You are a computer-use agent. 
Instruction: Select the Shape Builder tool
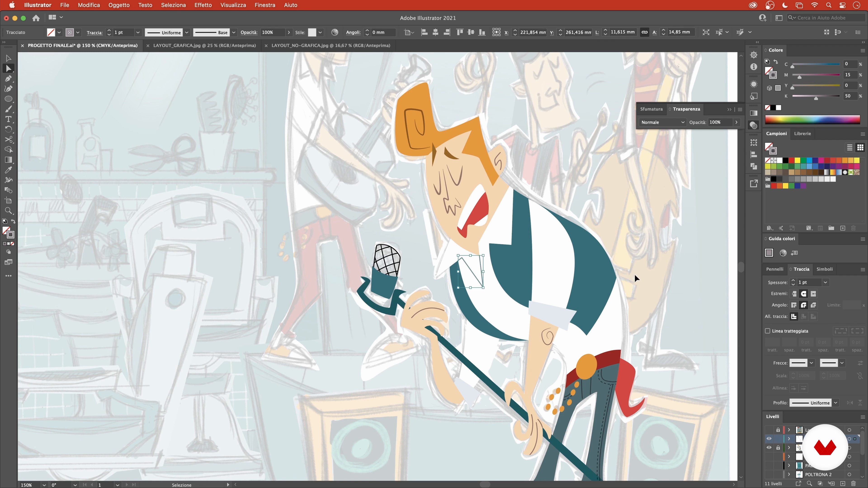[x=8, y=150]
